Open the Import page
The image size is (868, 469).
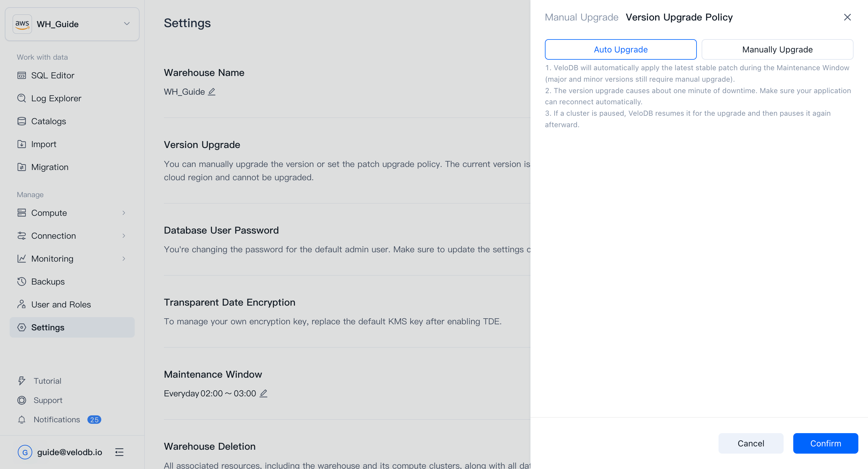(44, 144)
